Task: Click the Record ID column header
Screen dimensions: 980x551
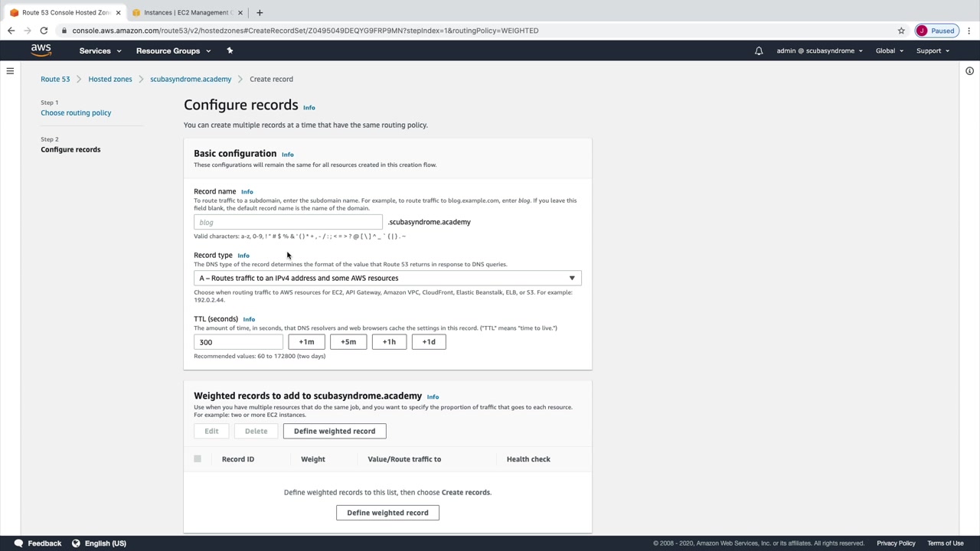Action: [238, 459]
